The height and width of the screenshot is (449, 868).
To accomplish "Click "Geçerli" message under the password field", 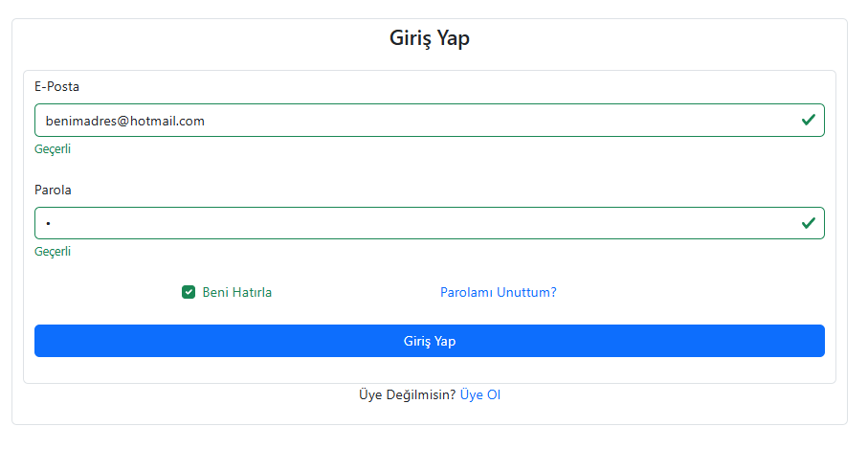I will [x=53, y=252].
